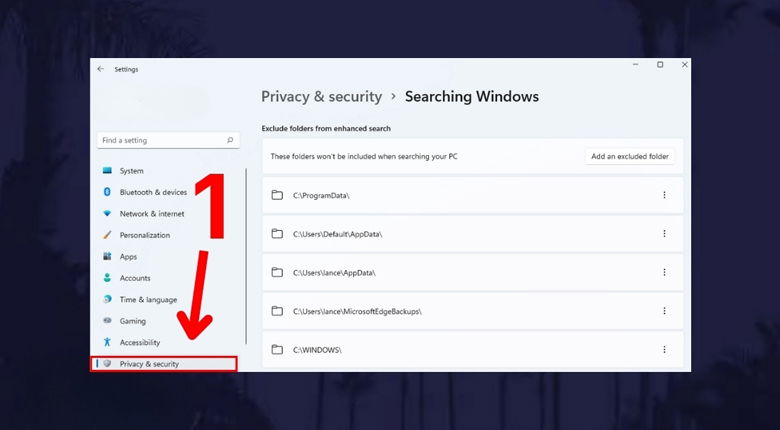The height and width of the screenshot is (430, 780).
Task: Open more options for C:\Users\Default\AppData\
Action: coord(664,233)
